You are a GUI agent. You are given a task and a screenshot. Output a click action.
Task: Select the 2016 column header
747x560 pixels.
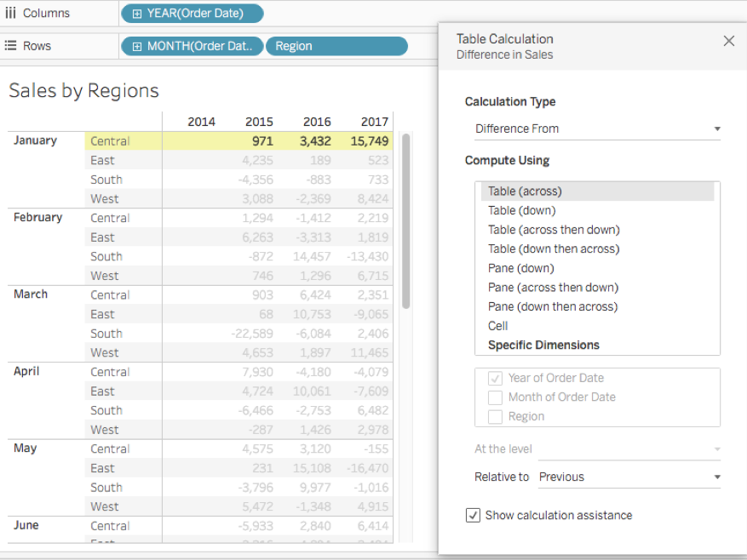(x=316, y=122)
